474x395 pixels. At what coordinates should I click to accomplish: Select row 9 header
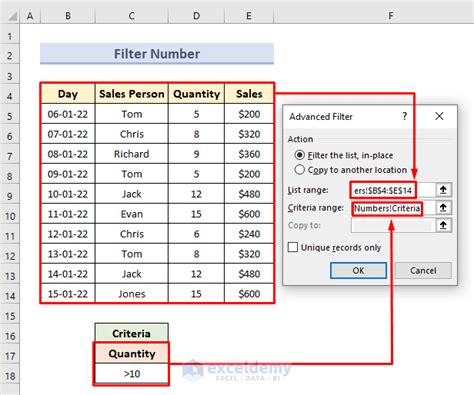pos(10,196)
